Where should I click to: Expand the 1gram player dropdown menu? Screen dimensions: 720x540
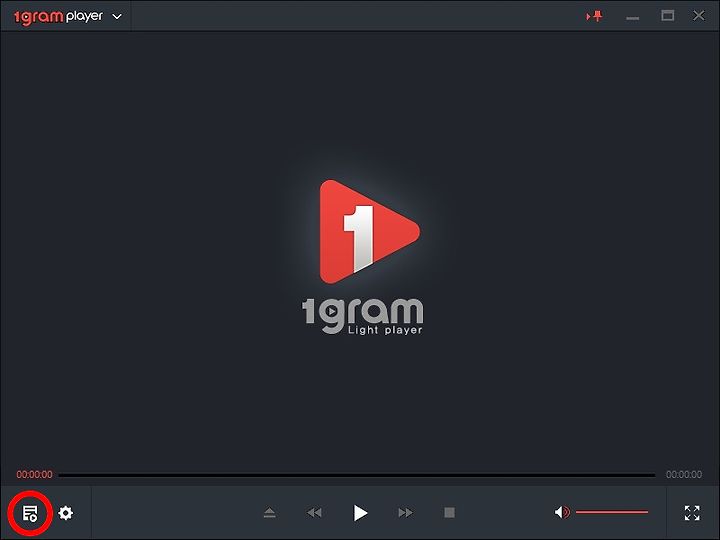[117, 17]
